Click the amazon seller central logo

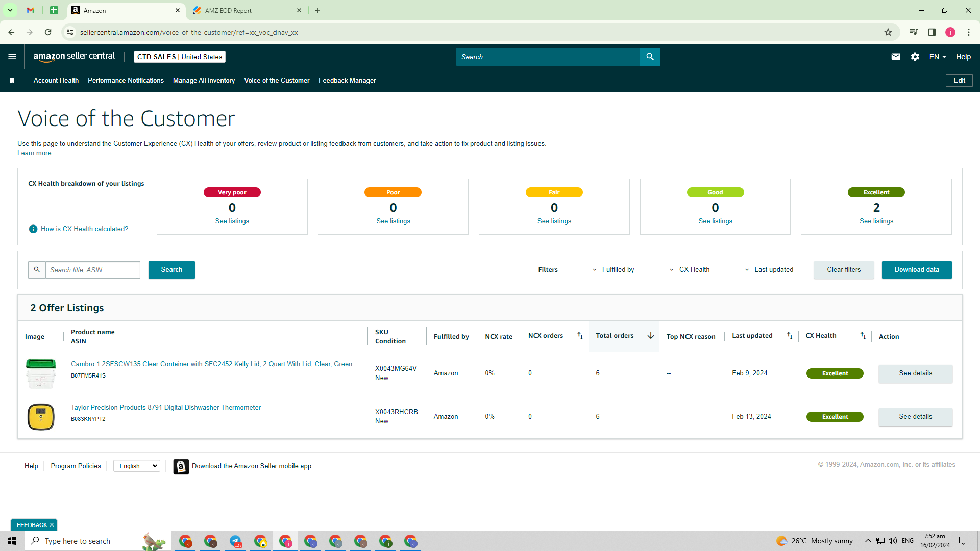pyautogui.click(x=74, y=57)
